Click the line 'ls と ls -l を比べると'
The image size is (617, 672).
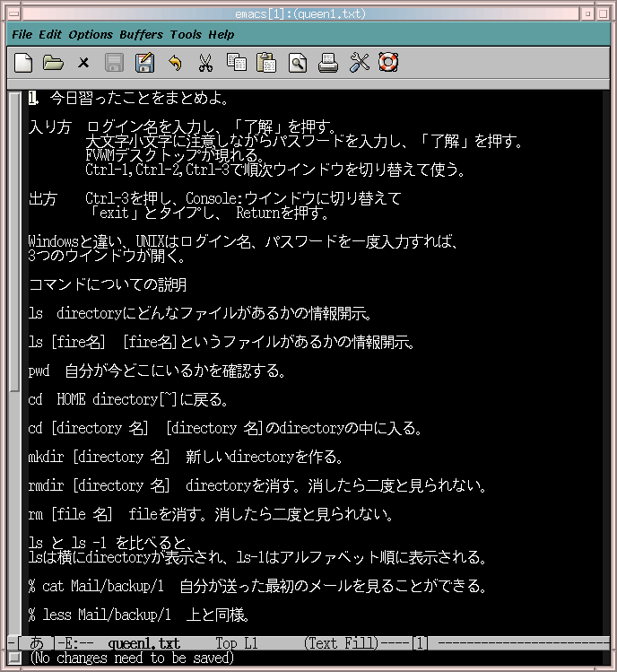[110, 543]
